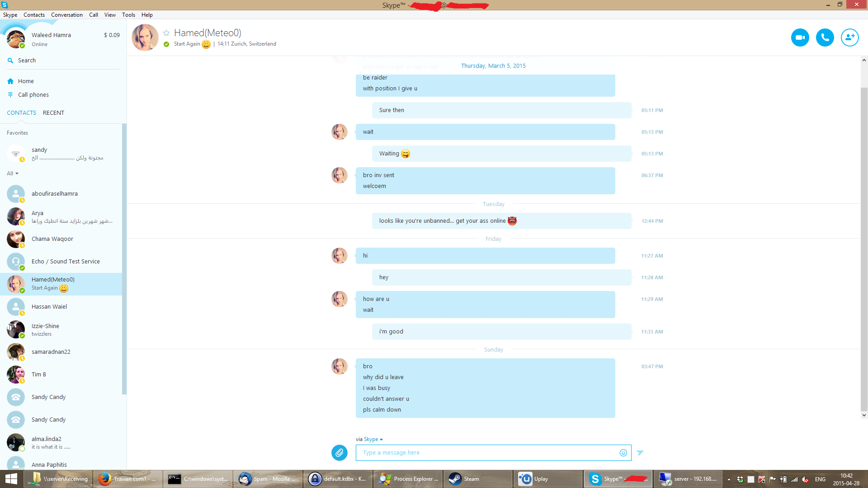Click the $ 0.09 Skype credit

click(x=112, y=35)
